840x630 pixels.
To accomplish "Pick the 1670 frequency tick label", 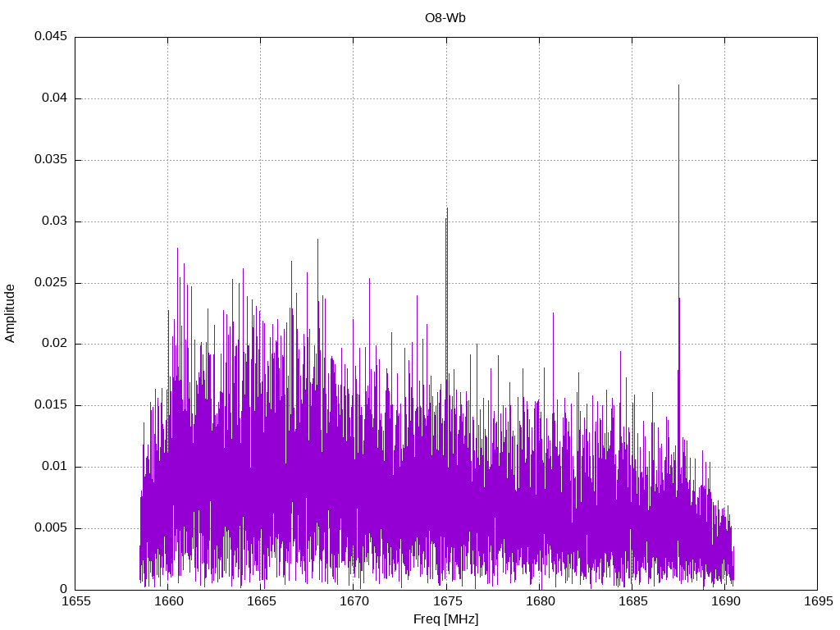I will 354,601.
